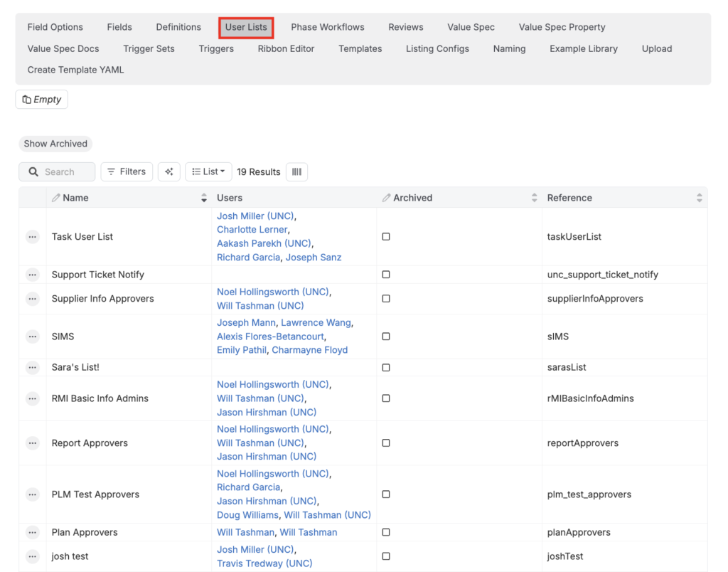Open the Templates tab
Screen dimensions: 728x572
pyautogui.click(x=360, y=49)
